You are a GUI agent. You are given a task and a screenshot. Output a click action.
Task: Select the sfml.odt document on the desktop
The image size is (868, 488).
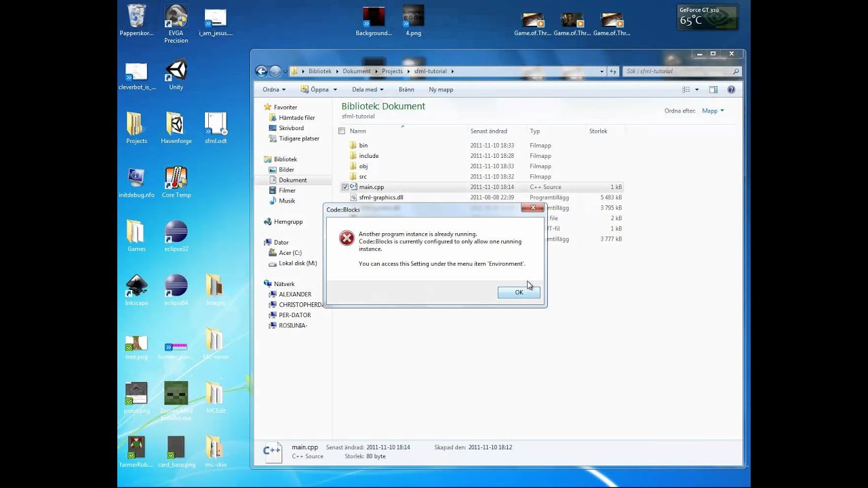point(216,128)
